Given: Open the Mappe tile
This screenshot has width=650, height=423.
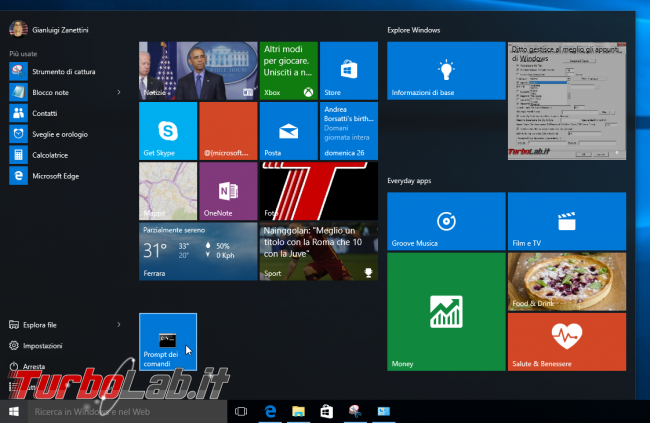Looking at the screenshot, I should pyautogui.click(x=168, y=191).
